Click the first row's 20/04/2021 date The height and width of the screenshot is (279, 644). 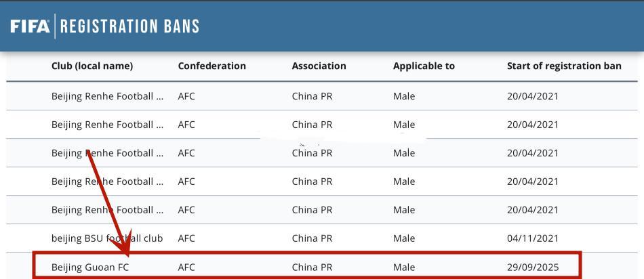click(533, 96)
